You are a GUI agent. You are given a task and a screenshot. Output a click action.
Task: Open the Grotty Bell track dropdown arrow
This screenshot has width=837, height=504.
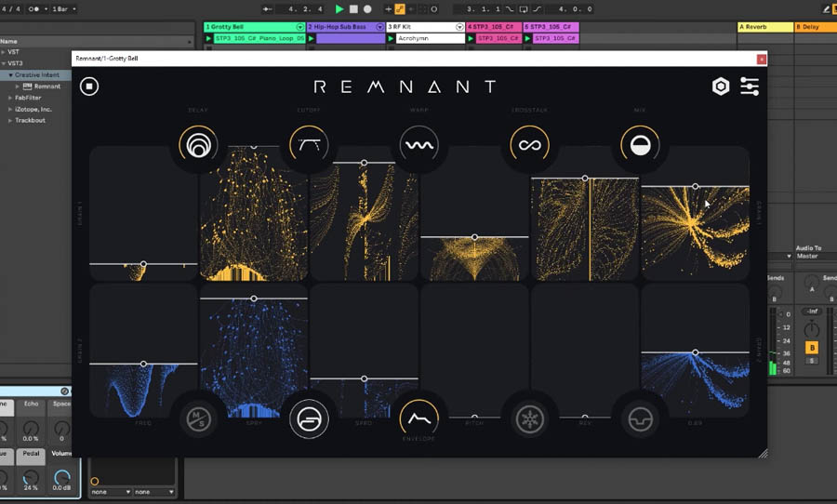tap(299, 28)
